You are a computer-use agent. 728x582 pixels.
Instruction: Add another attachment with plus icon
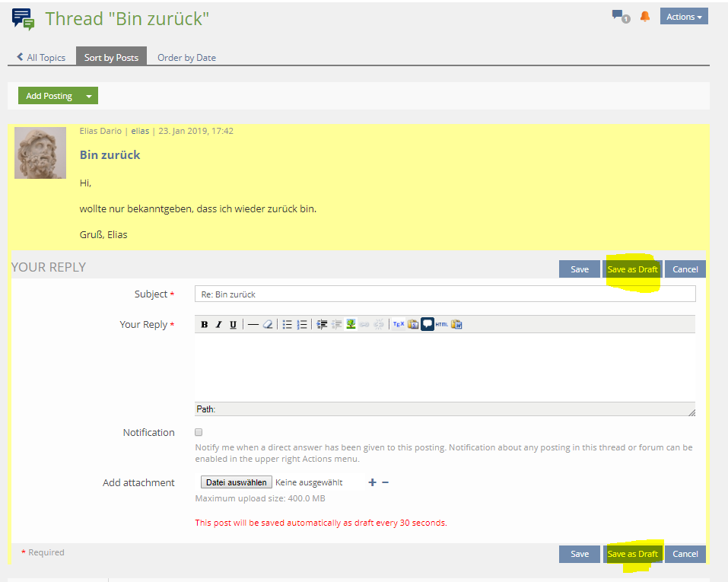click(372, 482)
